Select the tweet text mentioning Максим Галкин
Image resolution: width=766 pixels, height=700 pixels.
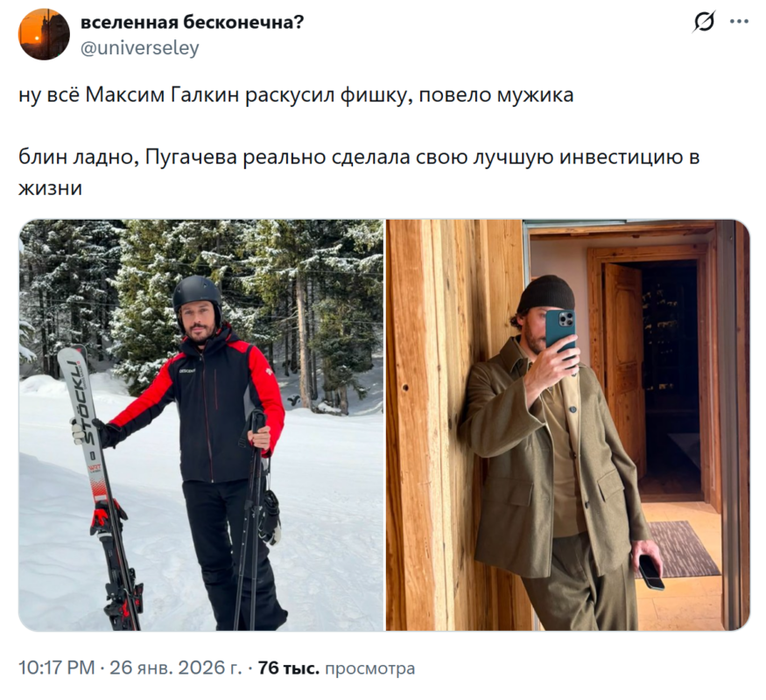(x=296, y=95)
